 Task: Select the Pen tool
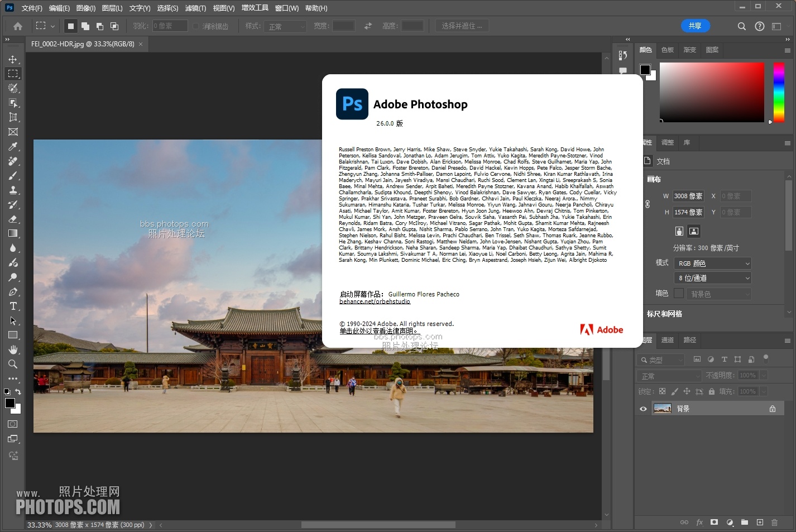(13, 291)
